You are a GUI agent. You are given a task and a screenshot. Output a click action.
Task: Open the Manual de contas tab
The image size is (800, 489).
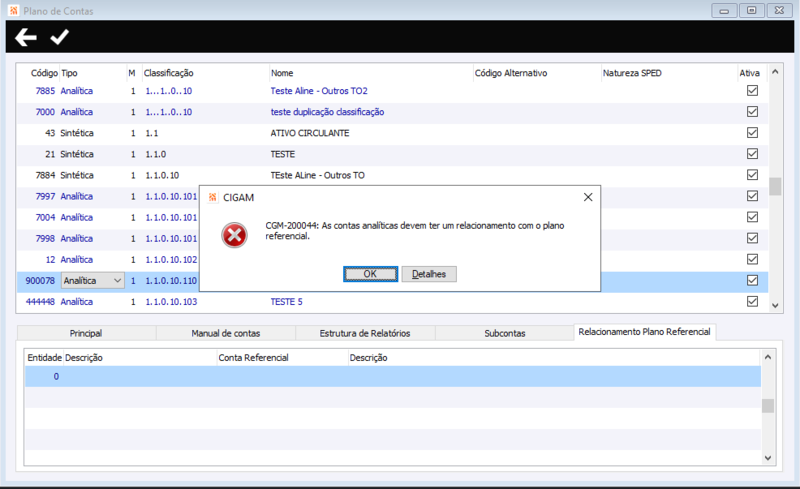point(226,333)
